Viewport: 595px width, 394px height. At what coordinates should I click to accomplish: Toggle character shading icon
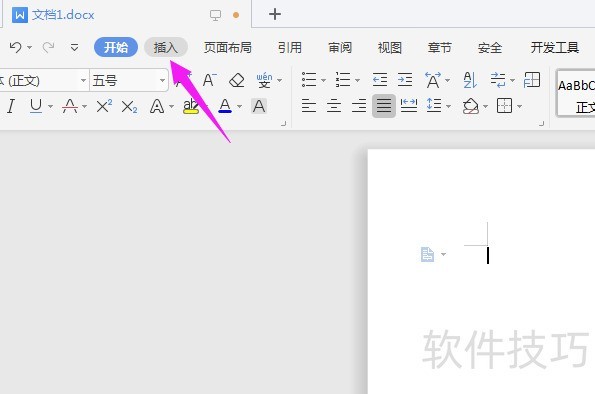click(259, 106)
